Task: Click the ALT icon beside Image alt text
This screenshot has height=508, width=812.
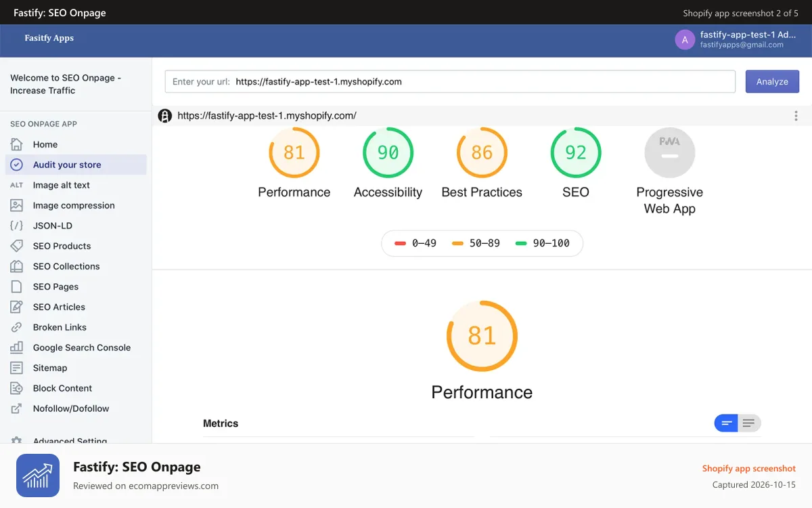Action: (x=17, y=185)
